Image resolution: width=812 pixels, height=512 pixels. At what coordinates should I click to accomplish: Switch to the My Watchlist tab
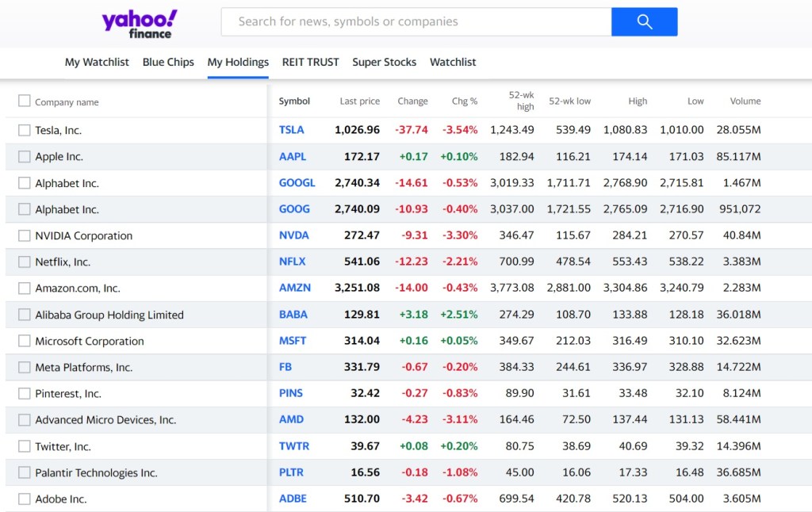point(97,62)
